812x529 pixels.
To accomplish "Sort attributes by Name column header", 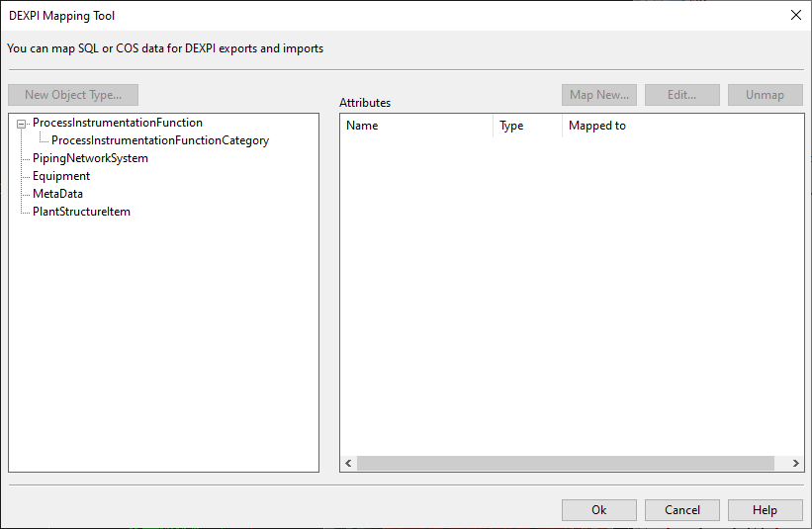I will coord(415,126).
